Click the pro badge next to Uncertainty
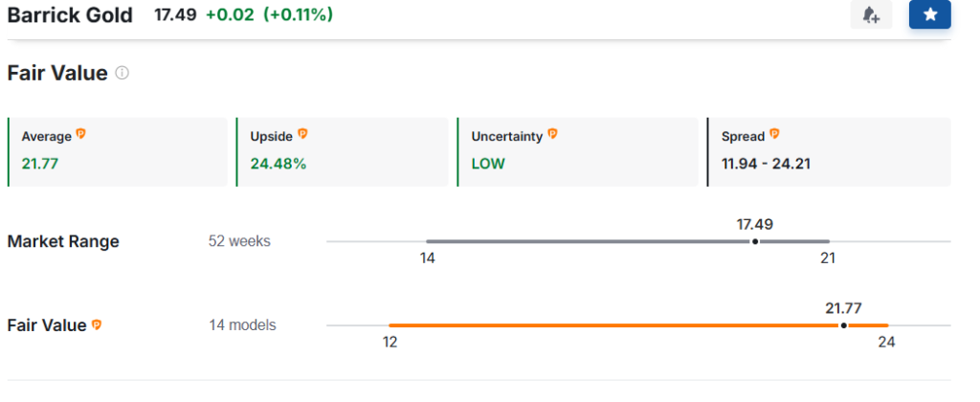Screen dimensions: 980x402 pos(552,134)
